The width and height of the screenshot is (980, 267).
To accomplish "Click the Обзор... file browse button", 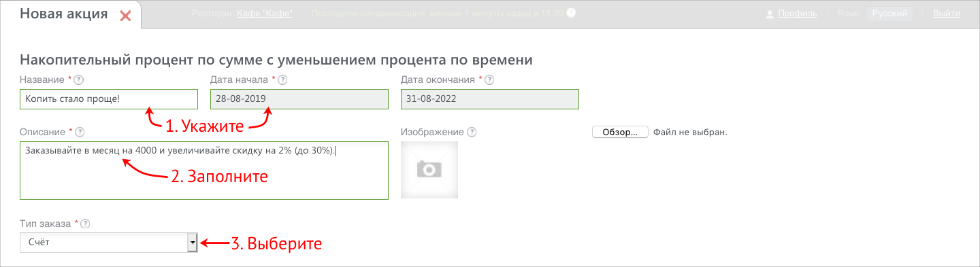I will [x=620, y=132].
